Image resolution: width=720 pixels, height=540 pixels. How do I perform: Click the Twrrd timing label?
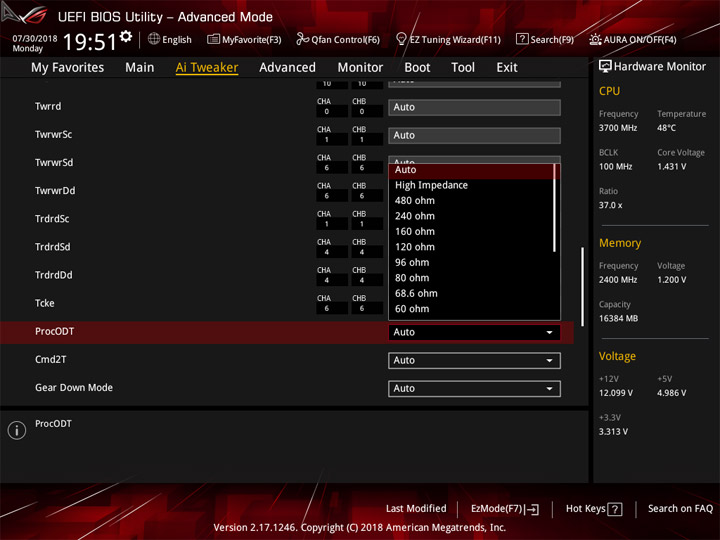point(48,107)
